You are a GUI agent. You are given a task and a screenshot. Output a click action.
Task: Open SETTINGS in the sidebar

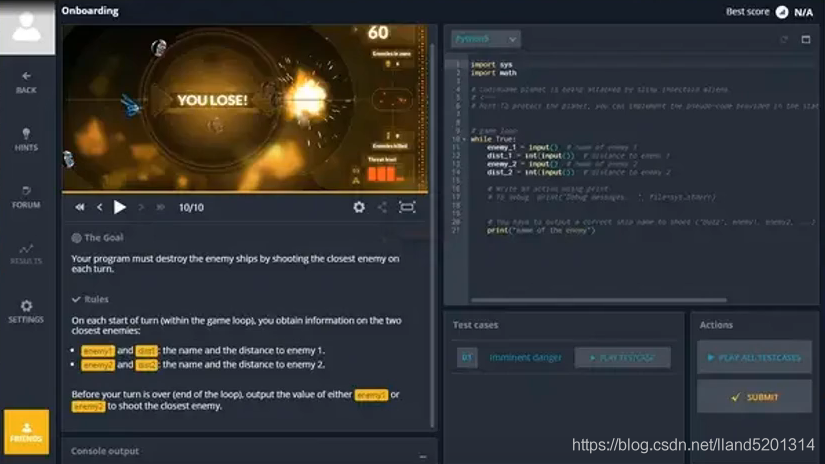(26, 311)
